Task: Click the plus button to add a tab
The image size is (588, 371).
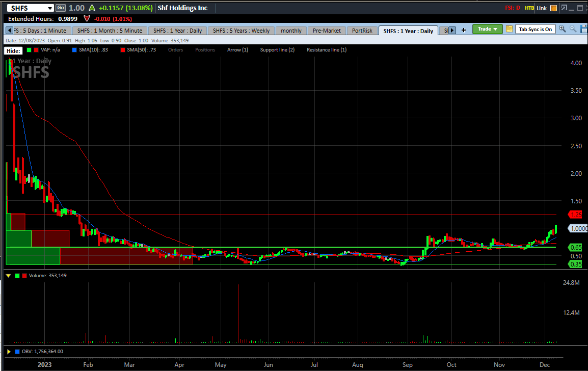Action: [x=464, y=30]
